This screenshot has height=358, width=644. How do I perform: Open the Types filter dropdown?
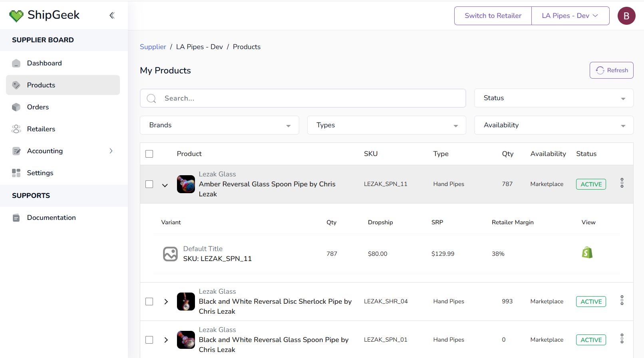387,125
